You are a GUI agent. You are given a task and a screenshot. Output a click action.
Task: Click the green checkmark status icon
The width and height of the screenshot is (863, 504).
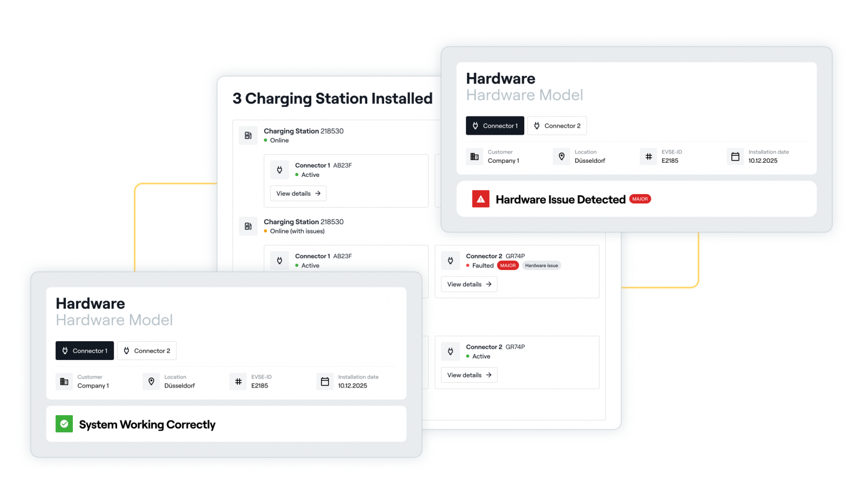coord(64,424)
